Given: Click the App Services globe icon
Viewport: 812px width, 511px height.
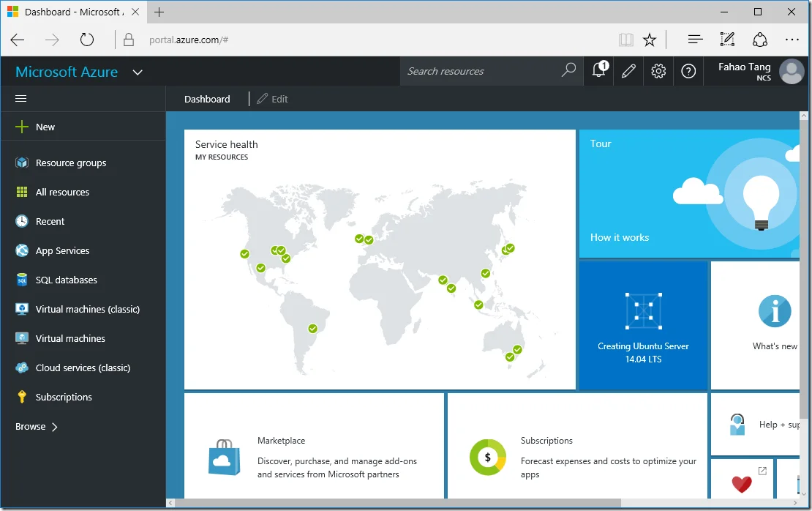Looking at the screenshot, I should (22, 251).
